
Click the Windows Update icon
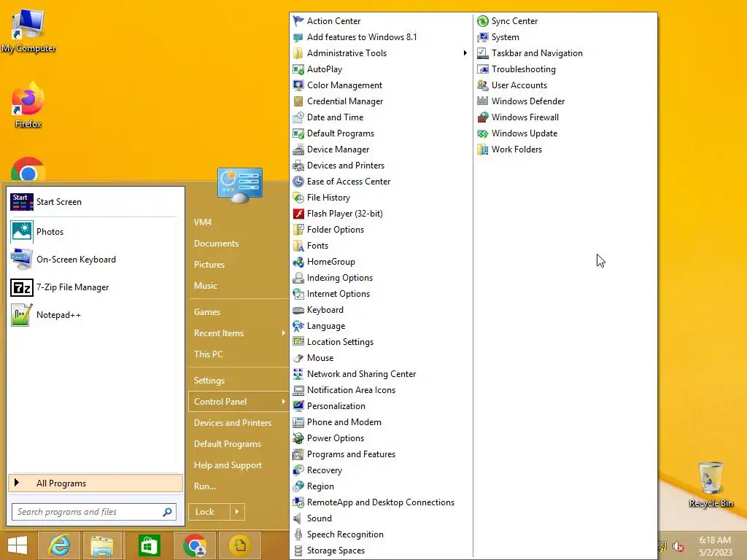coord(483,133)
